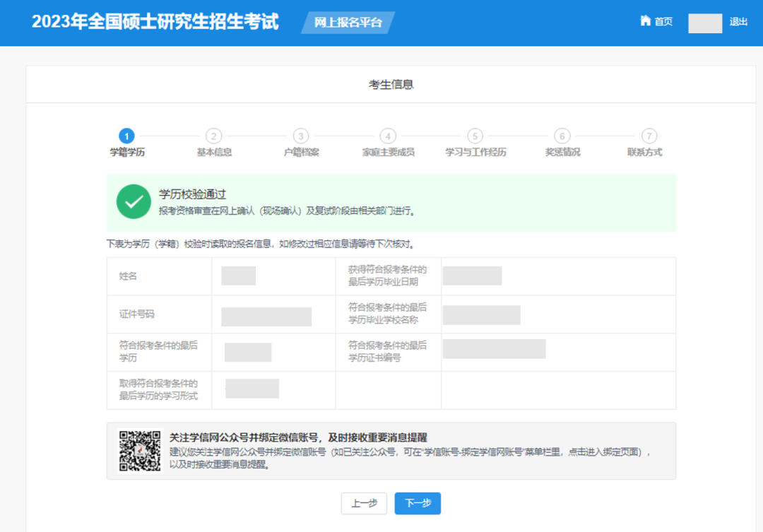Click the 关注学信网公众号 notice heading

point(298,437)
